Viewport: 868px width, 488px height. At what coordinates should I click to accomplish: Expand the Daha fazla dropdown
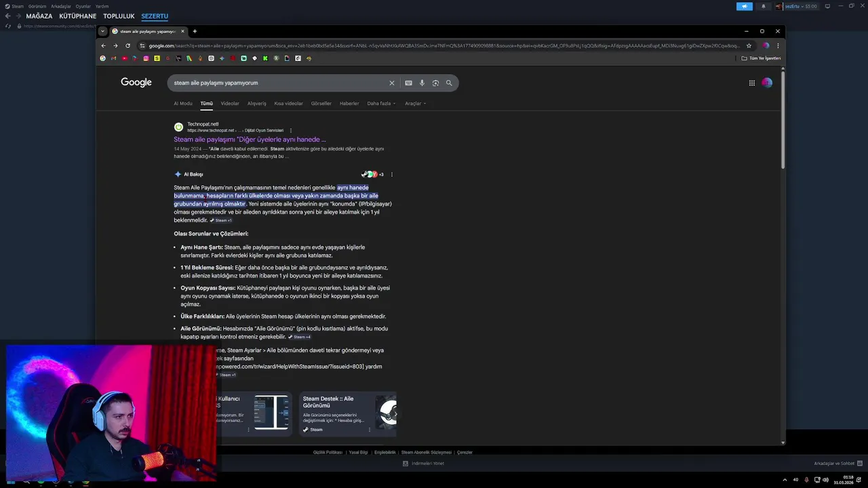[381, 104]
